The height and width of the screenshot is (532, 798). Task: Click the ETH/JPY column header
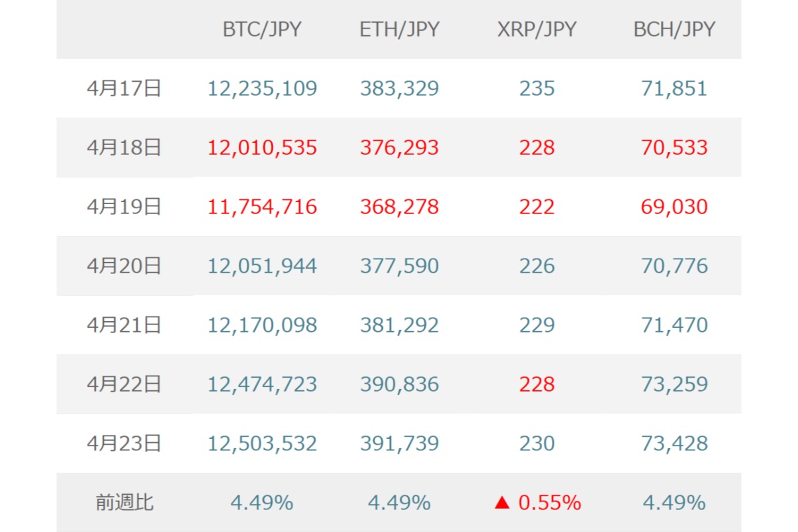pyautogui.click(x=399, y=30)
